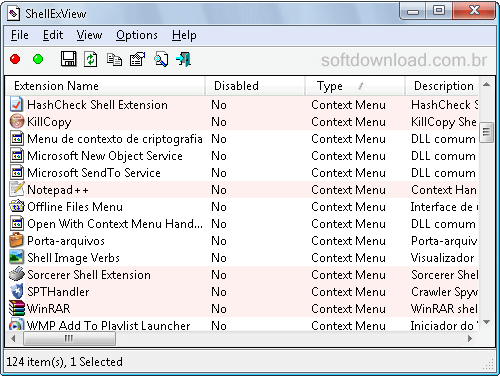Click the KillCopy row icon
Screen dimensions: 500x376
pyautogui.click(x=17, y=121)
